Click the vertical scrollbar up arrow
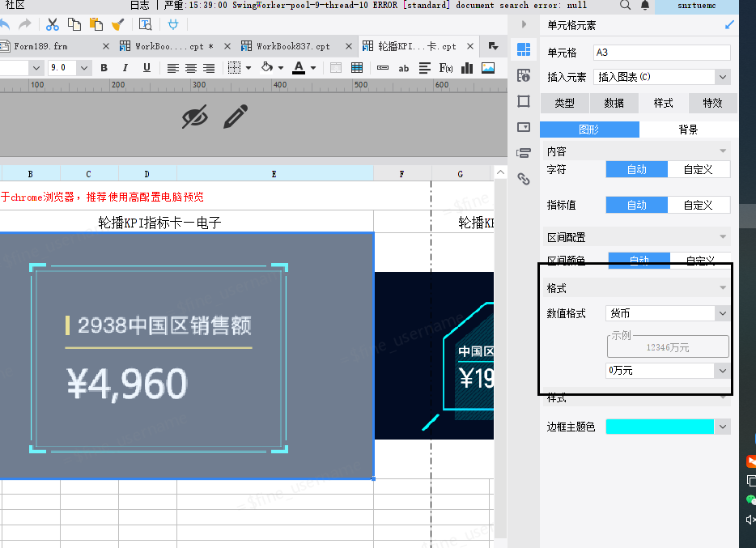The width and height of the screenshot is (756, 548). tap(501, 172)
